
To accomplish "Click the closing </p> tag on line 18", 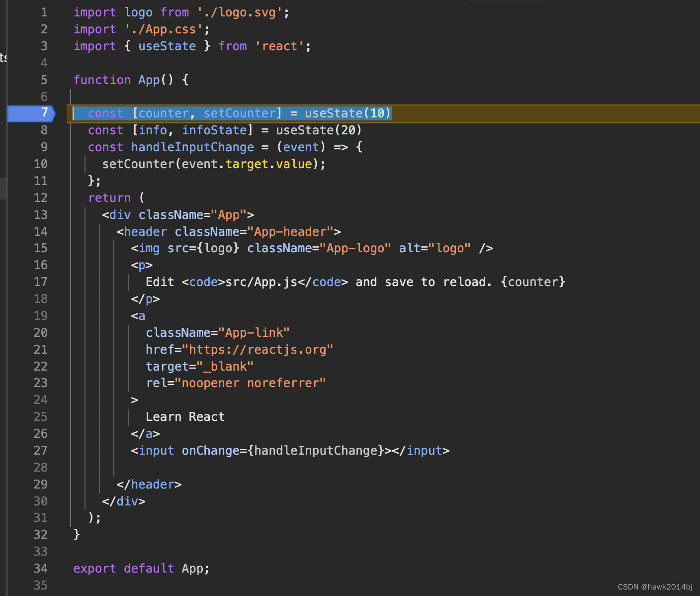I will [x=145, y=299].
